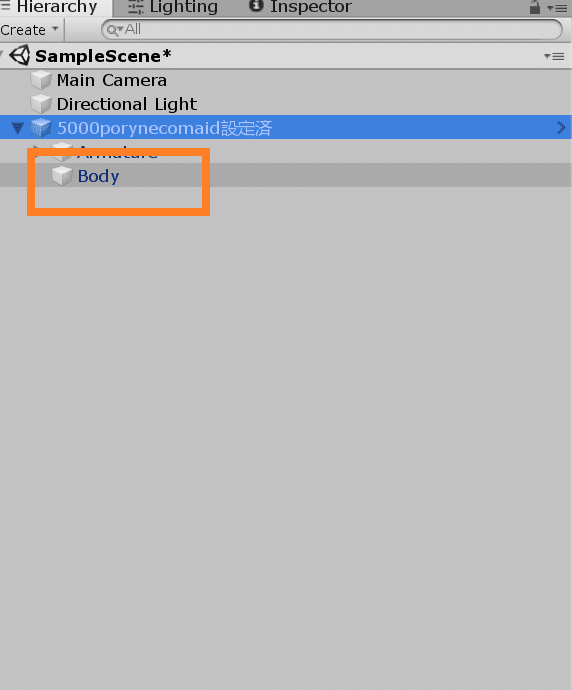Open prefab via arrow on 5000porynecomaid row
This screenshot has height=690, width=572.
click(x=561, y=128)
